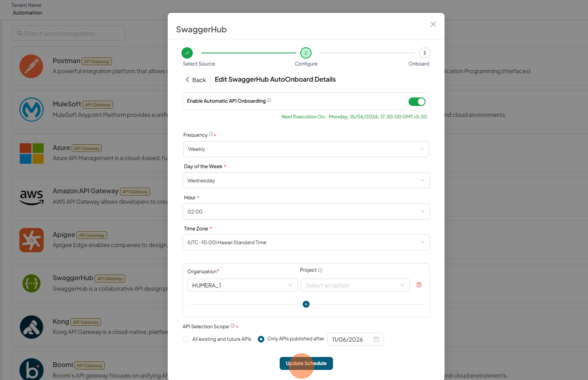The height and width of the screenshot is (380, 588).
Task: Open the Project 'Select an option' dropdown
Action: pos(355,285)
